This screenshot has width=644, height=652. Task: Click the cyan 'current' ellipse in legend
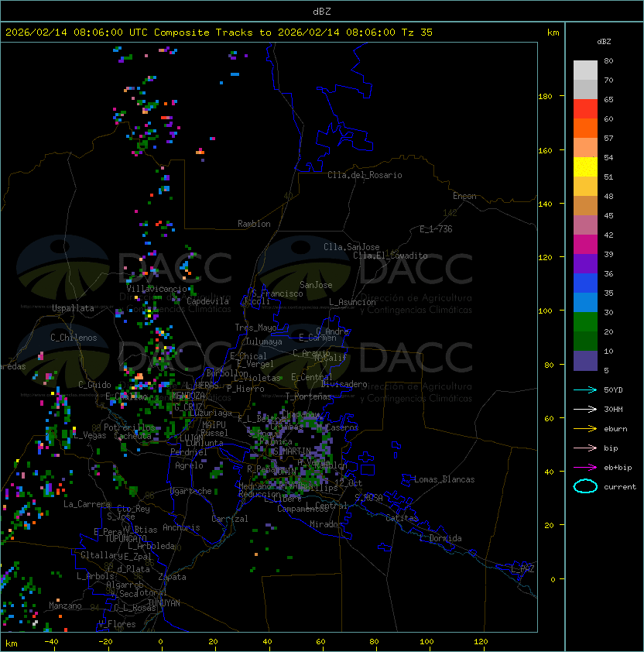[x=585, y=486]
